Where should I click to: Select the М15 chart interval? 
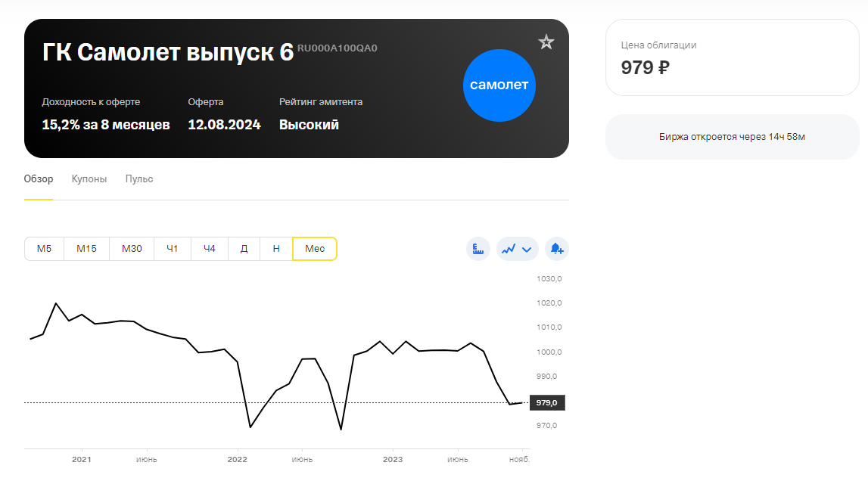tap(86, 249)
